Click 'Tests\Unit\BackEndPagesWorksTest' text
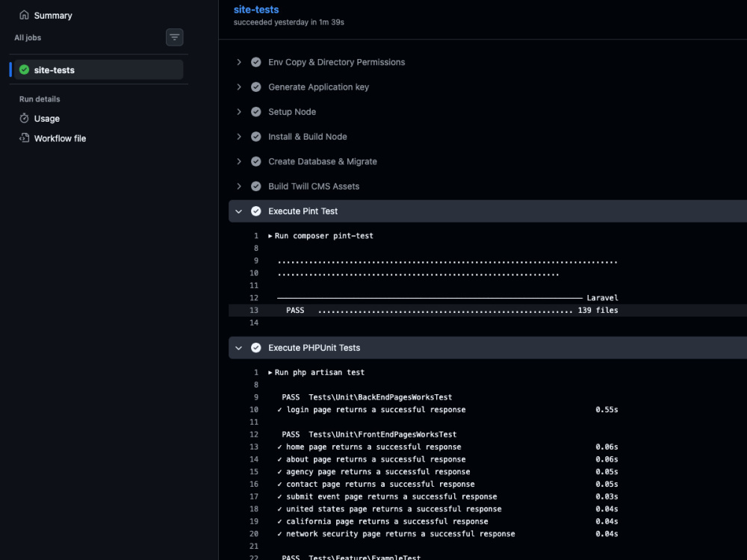 (x=380, y=397)
